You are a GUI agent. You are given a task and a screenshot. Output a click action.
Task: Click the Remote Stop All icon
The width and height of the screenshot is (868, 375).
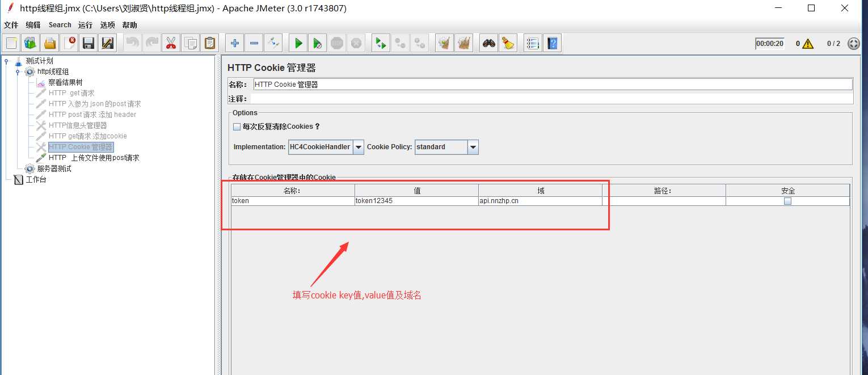pyautogui.click(x=401, y=43)
